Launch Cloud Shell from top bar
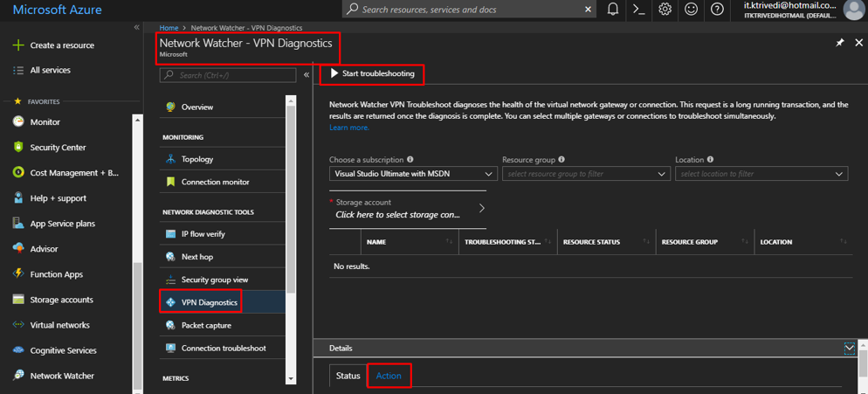The height and width of the screenshot is (394, 868). 639,10
